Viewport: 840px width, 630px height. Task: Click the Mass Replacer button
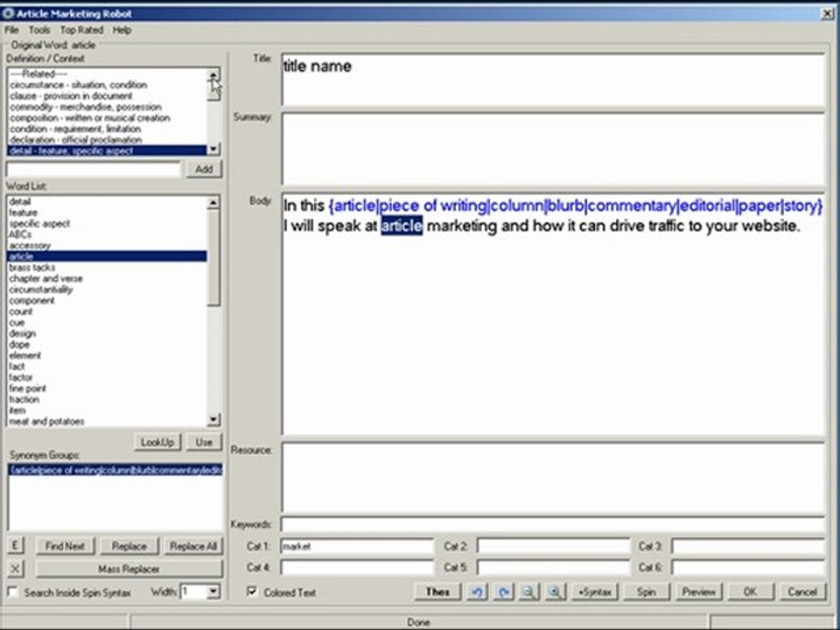[x=129, y=569]
